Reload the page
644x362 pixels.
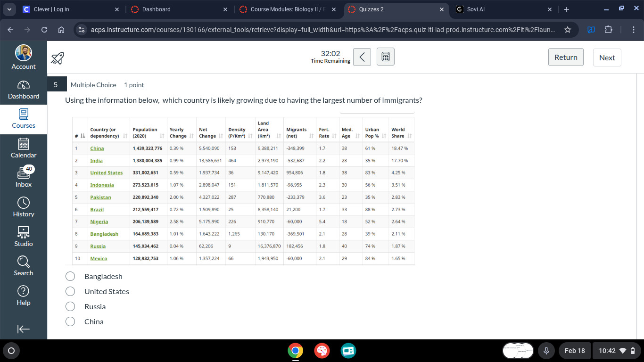pos(44,30)
